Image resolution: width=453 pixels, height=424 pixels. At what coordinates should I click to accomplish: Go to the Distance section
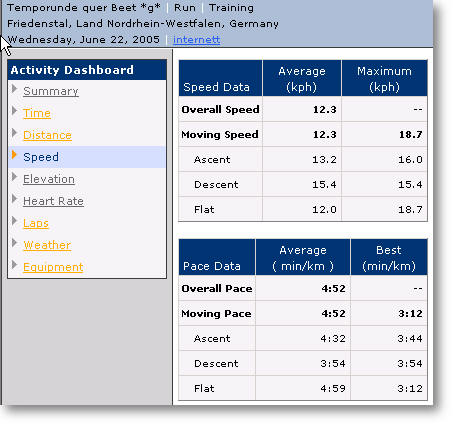[x=47, y=135]
